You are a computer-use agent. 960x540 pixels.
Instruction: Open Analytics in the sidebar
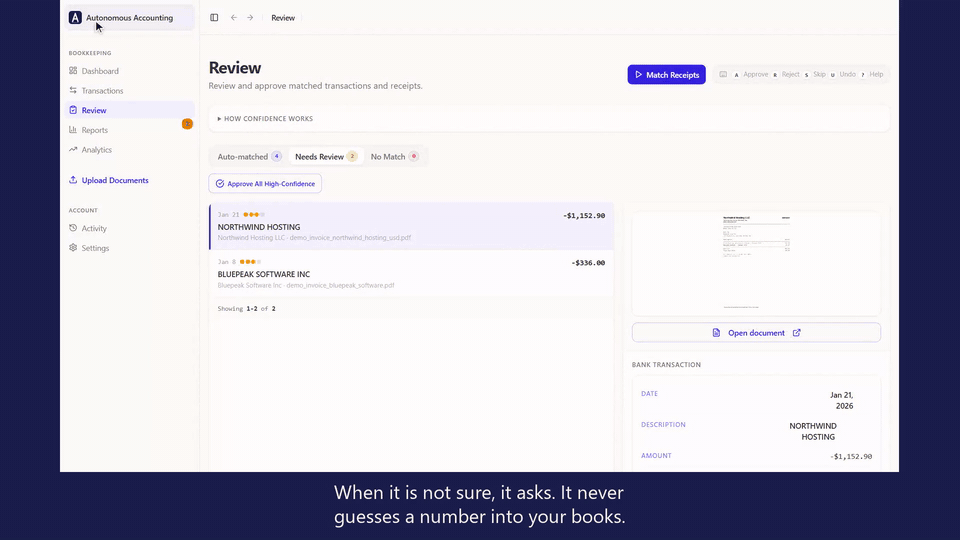tap(130, 149)
